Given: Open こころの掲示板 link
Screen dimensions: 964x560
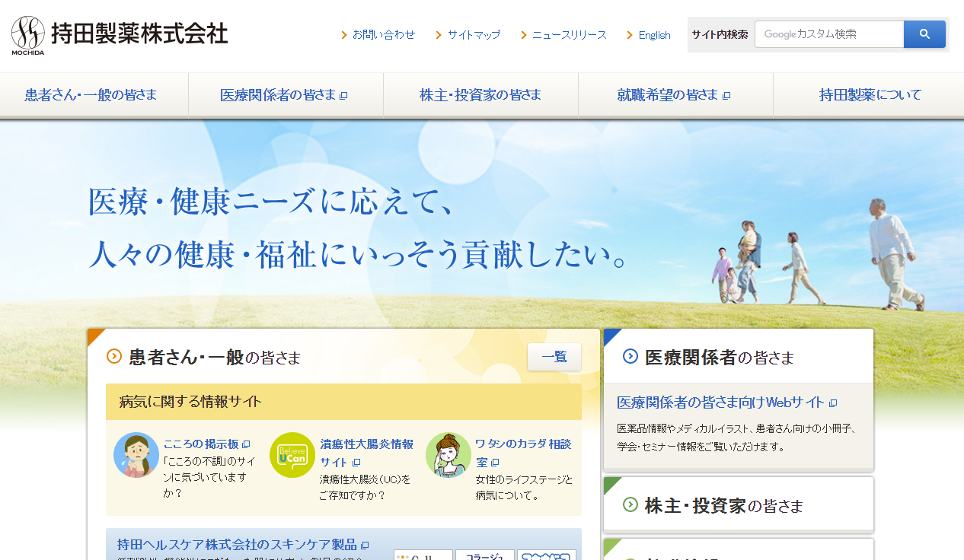Looking at the screenshot, I should click(201, 444).
